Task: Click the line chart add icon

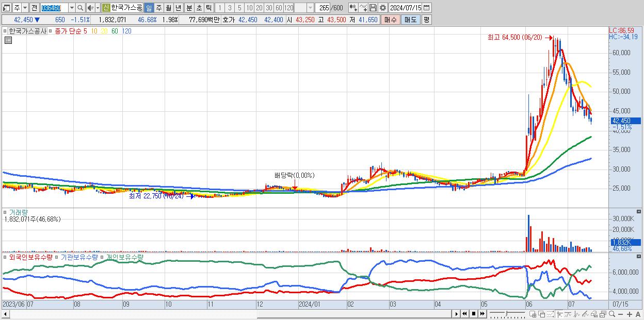Action: click(x=363, y=8)
